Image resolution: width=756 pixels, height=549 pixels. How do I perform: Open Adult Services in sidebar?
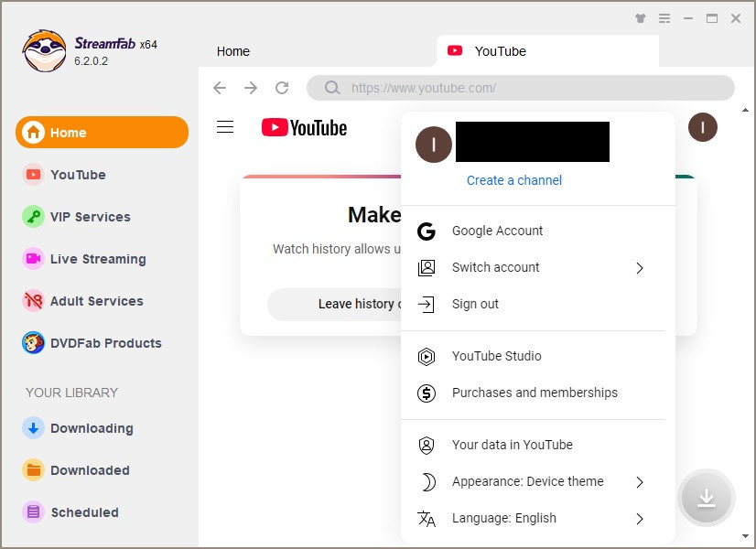tap(96, 301)
